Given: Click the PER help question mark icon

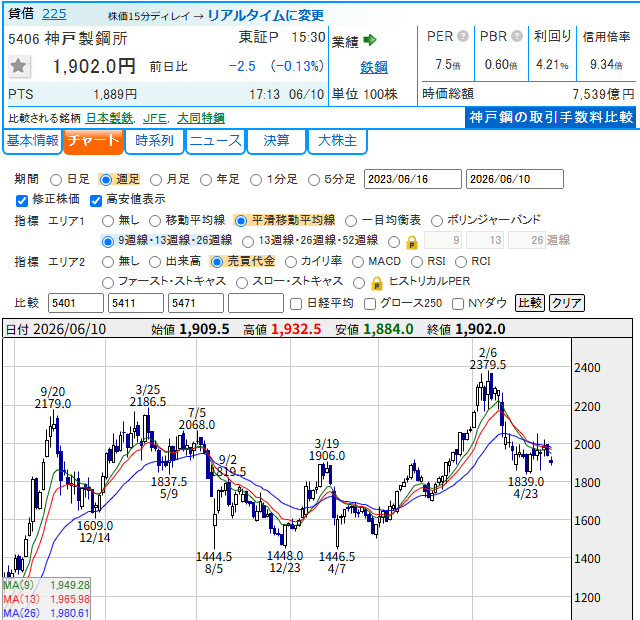Looking at the screenshot, I should [463, 36].
